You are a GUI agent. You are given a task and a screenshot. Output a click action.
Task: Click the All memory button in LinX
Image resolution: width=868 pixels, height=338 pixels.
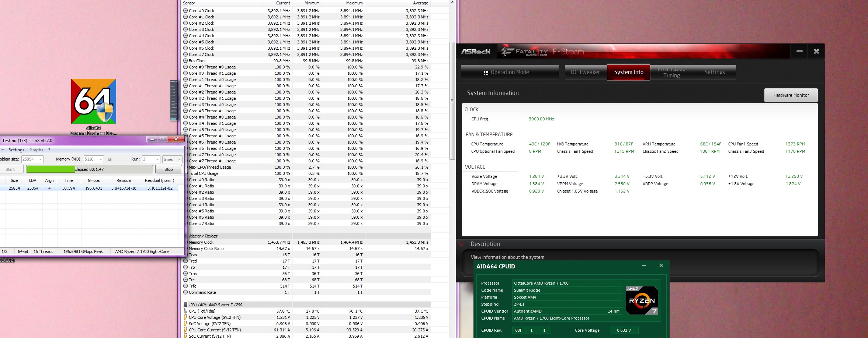pyautogui.click(x=110, y=160)
